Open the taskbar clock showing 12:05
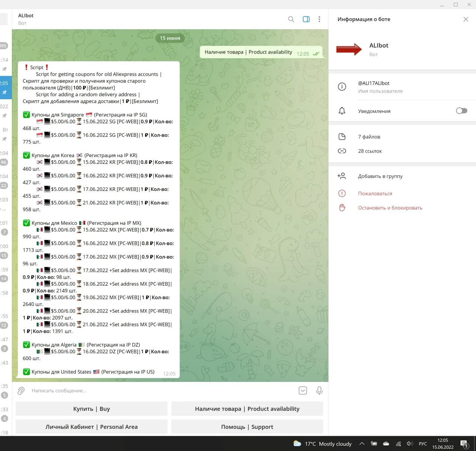Image resolution: width=476 pixels, height=451 pixels. (x=443, y=444)
